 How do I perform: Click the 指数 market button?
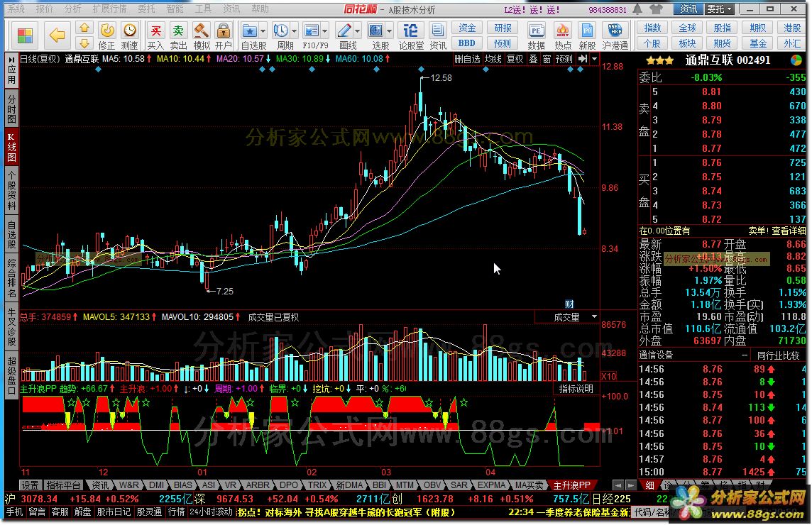click(652, 28)
